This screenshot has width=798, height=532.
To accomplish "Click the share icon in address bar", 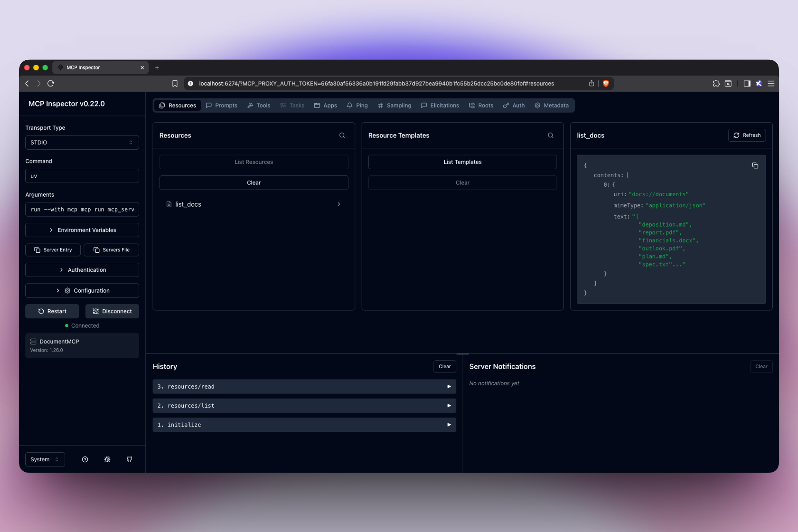I will point(591,84).
